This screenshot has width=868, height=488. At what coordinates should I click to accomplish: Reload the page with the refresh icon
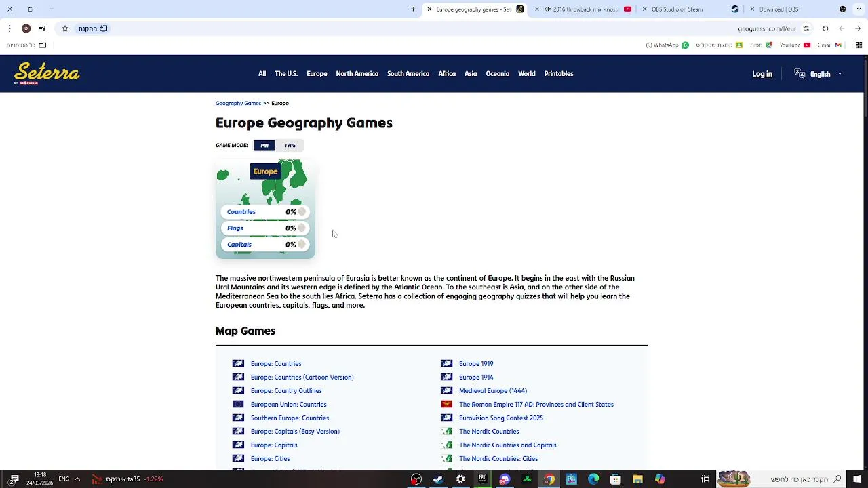coord(825,28)
